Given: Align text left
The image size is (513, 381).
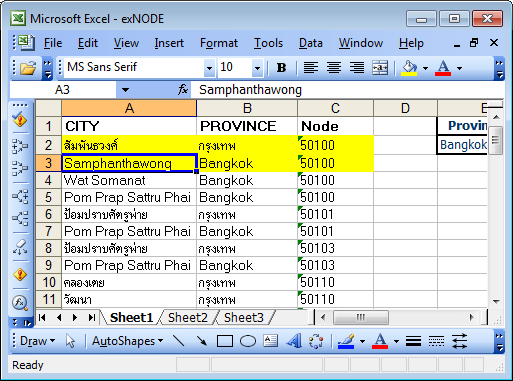Looking at the screenshot, I should (x=311, y=68).
